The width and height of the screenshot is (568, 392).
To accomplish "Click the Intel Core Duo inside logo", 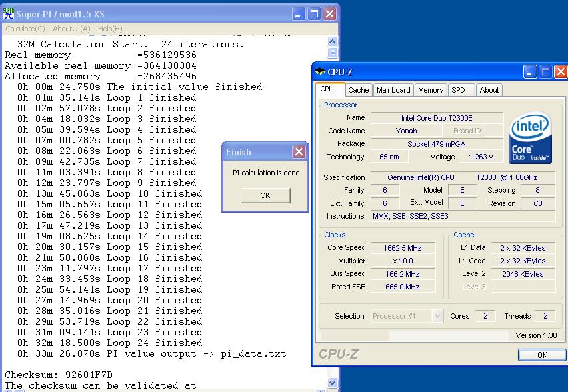I will (530, 138).
